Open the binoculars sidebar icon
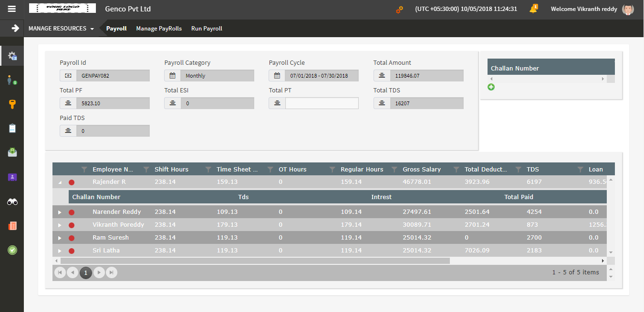 (12, 202)
